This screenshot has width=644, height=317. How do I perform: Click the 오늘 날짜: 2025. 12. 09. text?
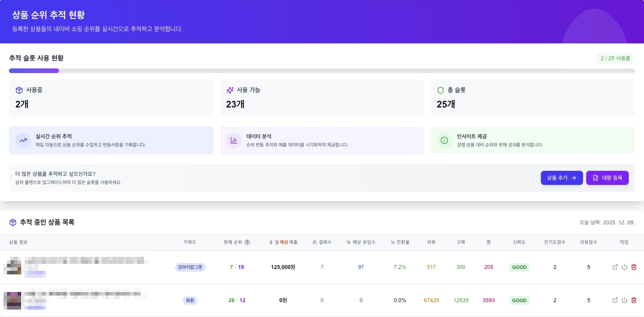tap(607, 222)
